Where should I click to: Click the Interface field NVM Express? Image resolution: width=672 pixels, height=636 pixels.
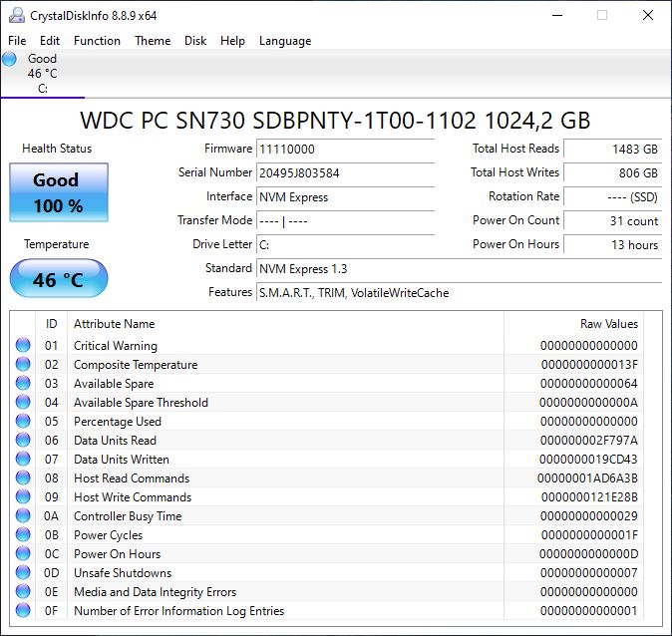pos(345,197)
